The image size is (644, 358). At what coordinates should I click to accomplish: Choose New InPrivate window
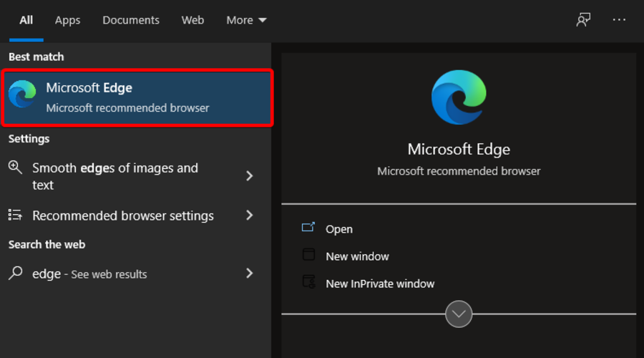[380, 284]
